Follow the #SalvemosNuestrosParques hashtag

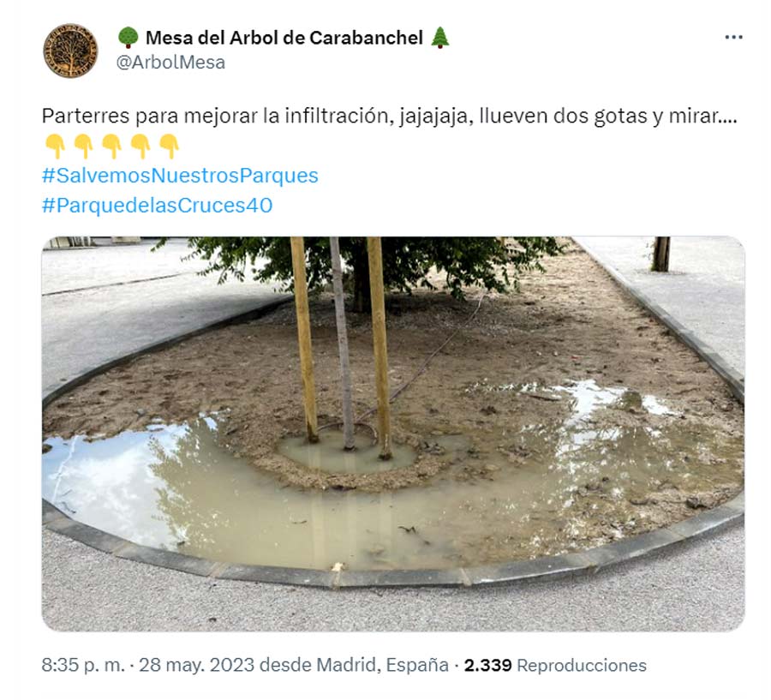click(180, 176)
